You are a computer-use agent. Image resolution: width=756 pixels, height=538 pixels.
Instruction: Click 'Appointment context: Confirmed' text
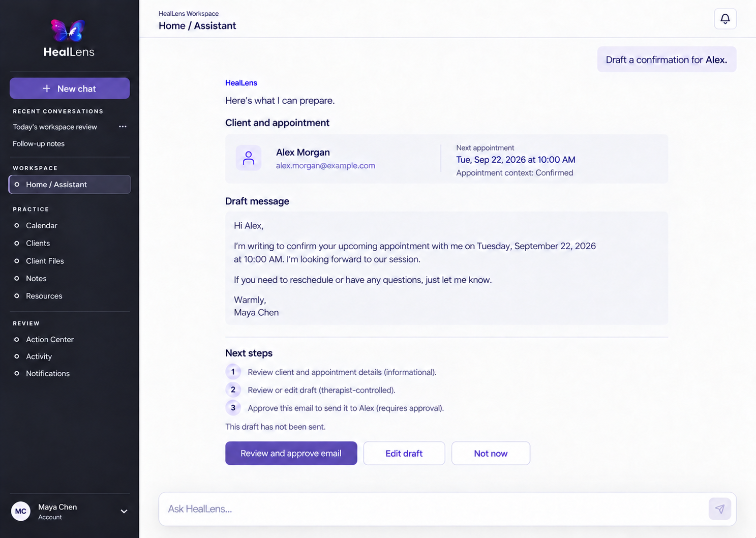[x=515, y=173]
